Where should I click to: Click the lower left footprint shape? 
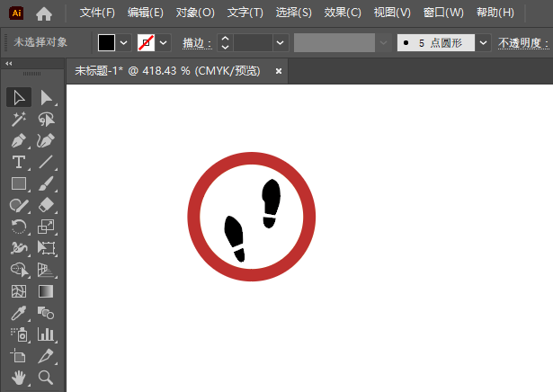coord(235,238)
